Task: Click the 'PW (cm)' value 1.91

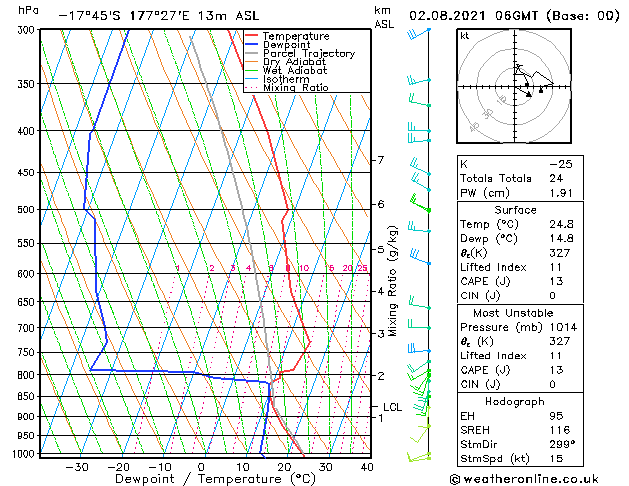Action: click(x=561, y=193)
